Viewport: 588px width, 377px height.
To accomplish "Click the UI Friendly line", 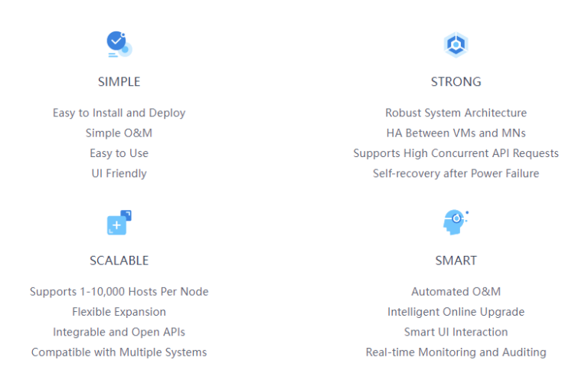I will tap(119, 173).
